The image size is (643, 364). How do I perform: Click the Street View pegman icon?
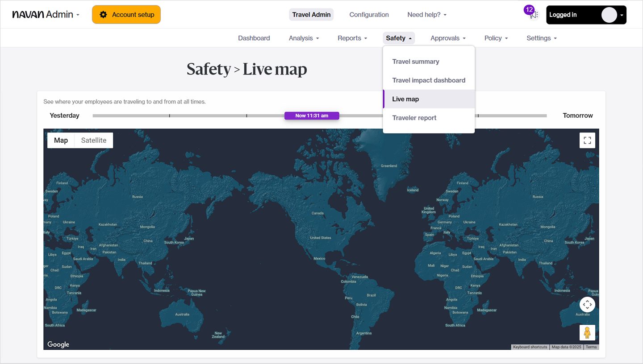[587, 333]
